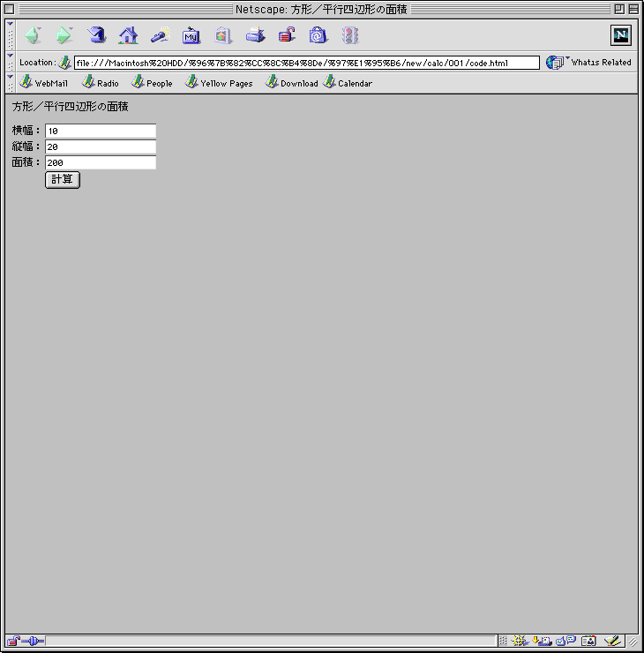
Task: Open Download personal toolbar link
Action: pyautogui.click(x=292, y=83)
